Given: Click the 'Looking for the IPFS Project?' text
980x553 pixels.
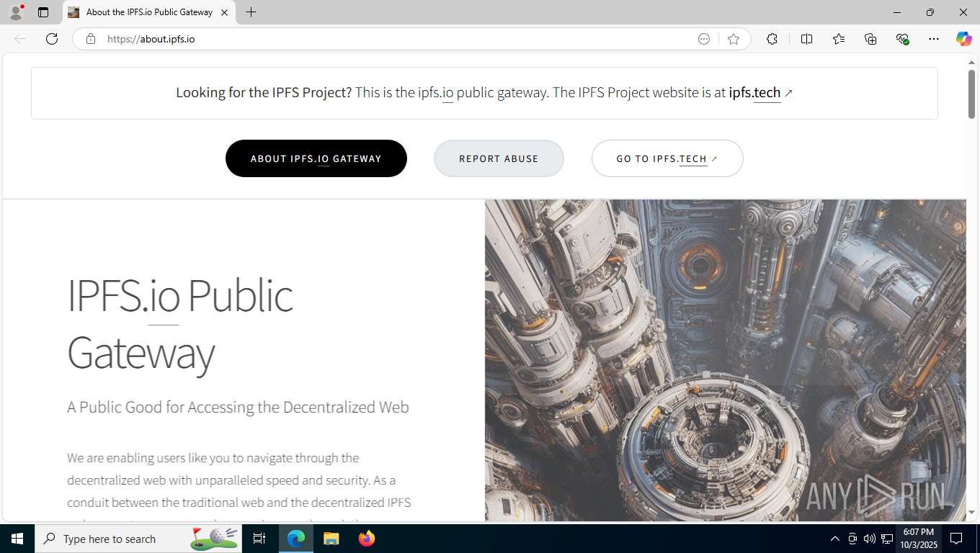Looking at the screenshot, I should pos(264,92).
